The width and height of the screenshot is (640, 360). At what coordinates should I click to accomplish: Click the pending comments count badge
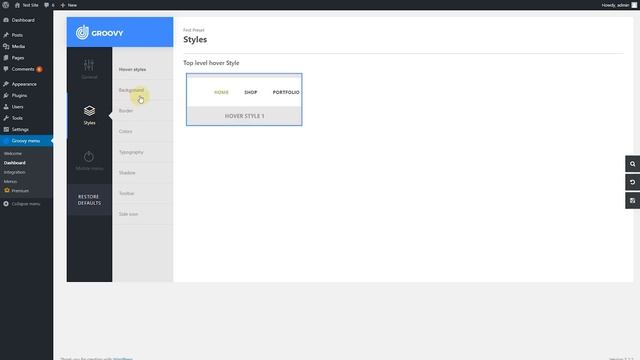pyautogui.click(x=39, y=69)
